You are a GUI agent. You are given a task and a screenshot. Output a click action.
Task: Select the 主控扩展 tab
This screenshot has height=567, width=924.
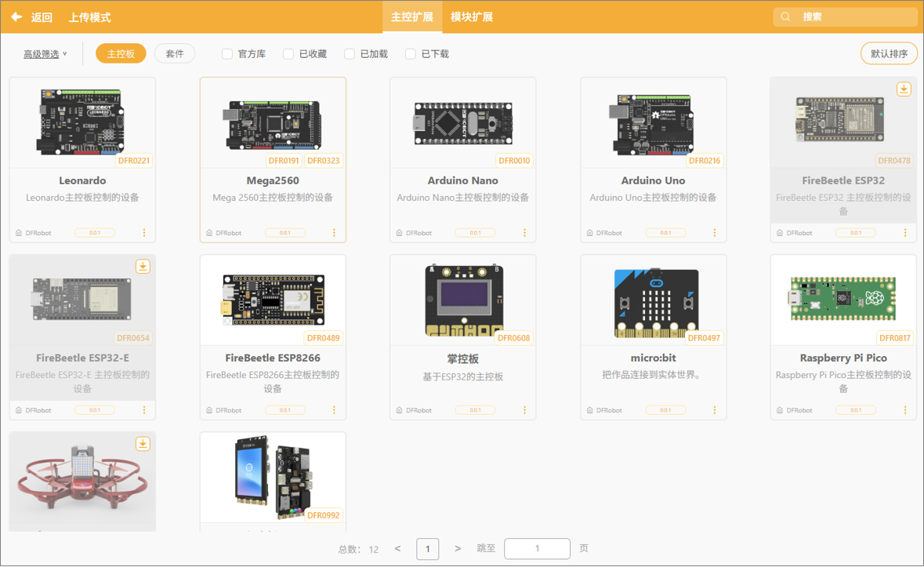[x=411, y=17]
